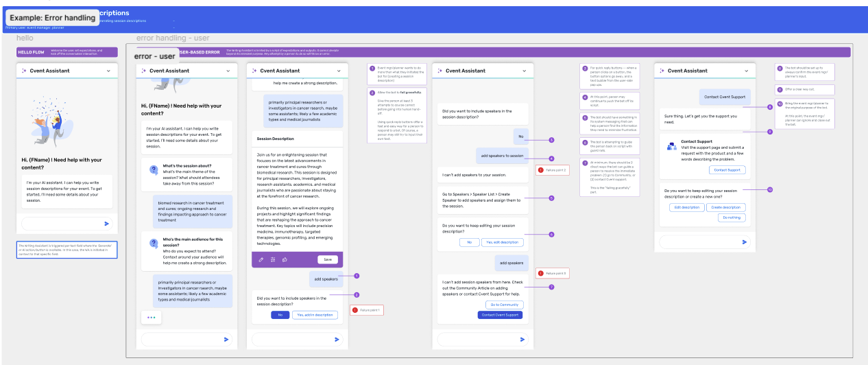
Task: Click the sparkle icon in the Go to Community panel header
Action: 439,71
